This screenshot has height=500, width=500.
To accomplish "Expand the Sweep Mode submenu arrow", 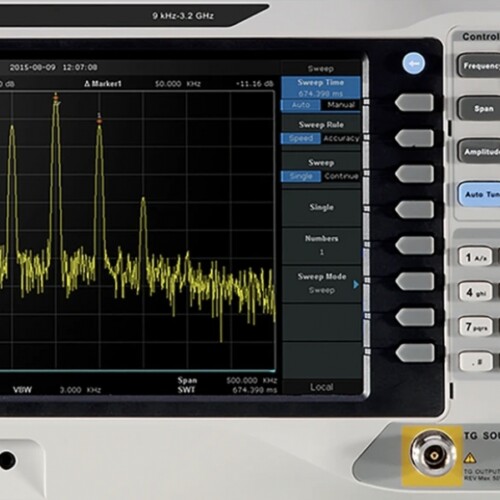I will pyautogui.click(x=356, y=284).
